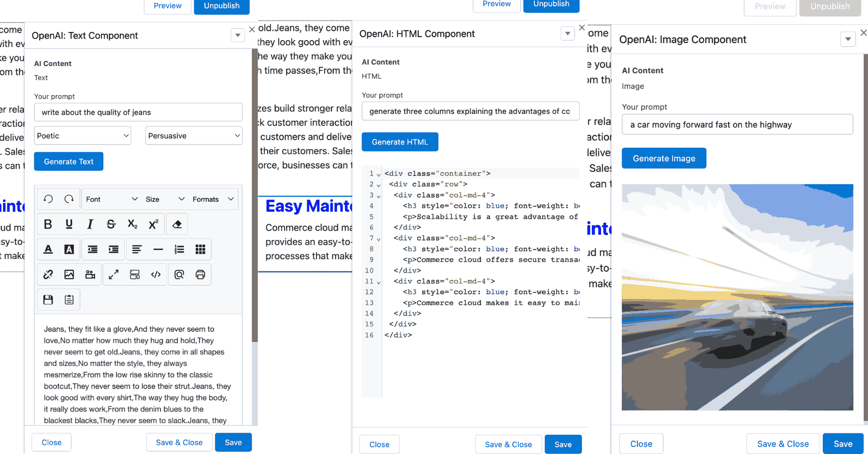
Task: Insert a horizontal rule
Action: coord(158,249)
